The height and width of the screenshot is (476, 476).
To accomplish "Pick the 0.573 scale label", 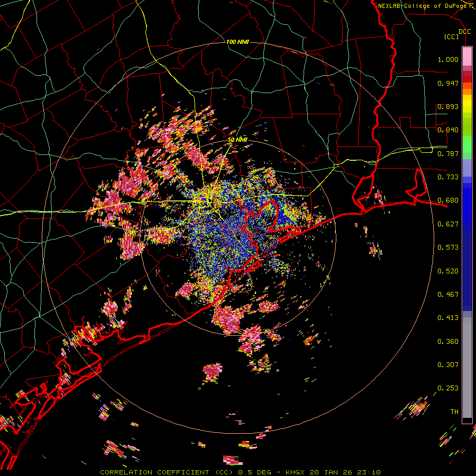I will pos(448,248).
